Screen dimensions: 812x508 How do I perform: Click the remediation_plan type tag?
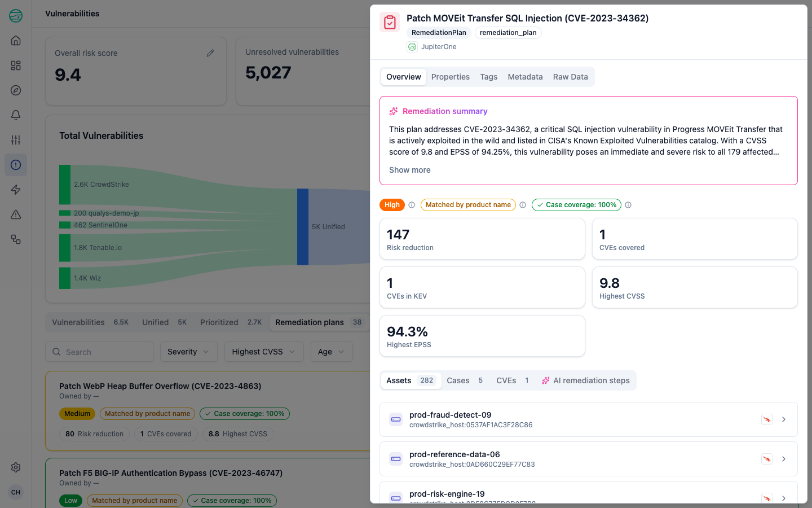(x=508, y=33)
